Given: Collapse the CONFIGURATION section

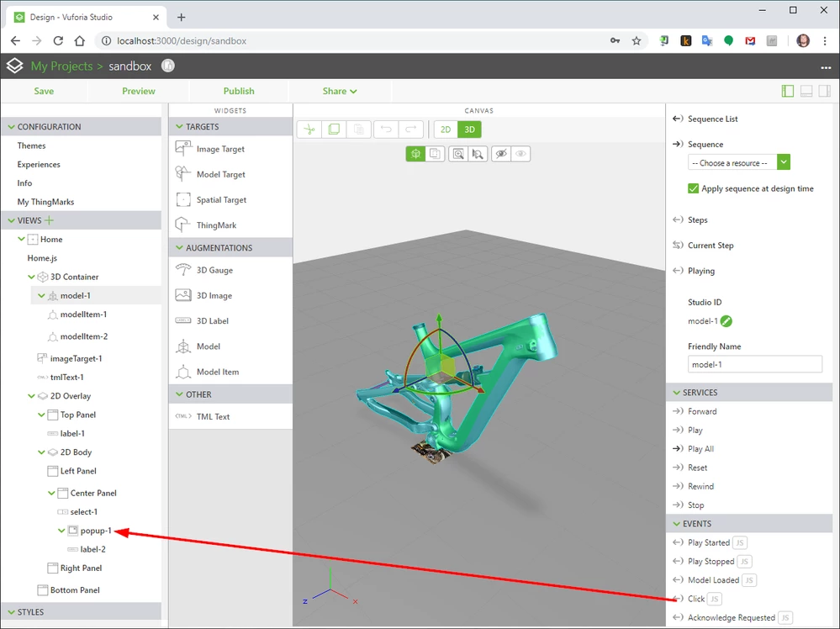Looking at the screenshot, I should coord(11,127).
